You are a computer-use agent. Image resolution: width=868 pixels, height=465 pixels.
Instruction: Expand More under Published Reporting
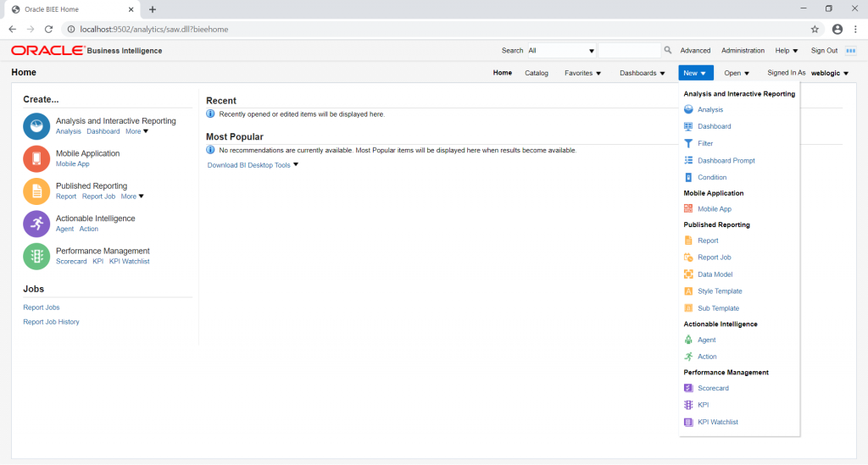[132, 197]
